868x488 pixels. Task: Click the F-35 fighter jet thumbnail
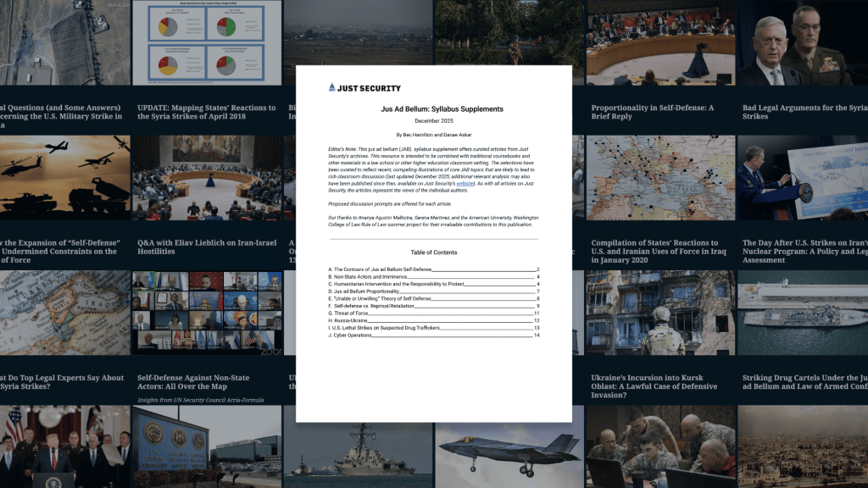507,446
